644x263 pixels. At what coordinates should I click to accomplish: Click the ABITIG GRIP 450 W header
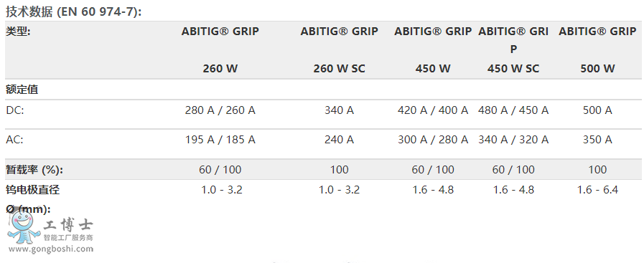point(433,50)
